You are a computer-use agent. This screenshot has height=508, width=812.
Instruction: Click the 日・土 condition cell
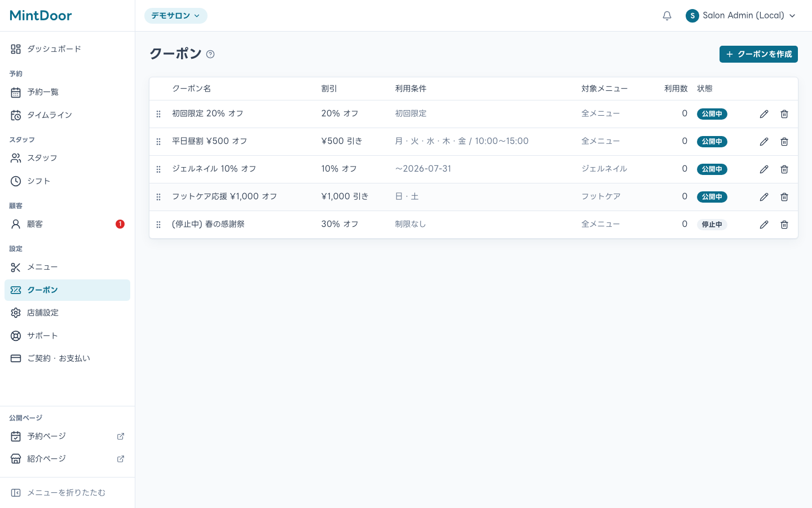point(407,196)
